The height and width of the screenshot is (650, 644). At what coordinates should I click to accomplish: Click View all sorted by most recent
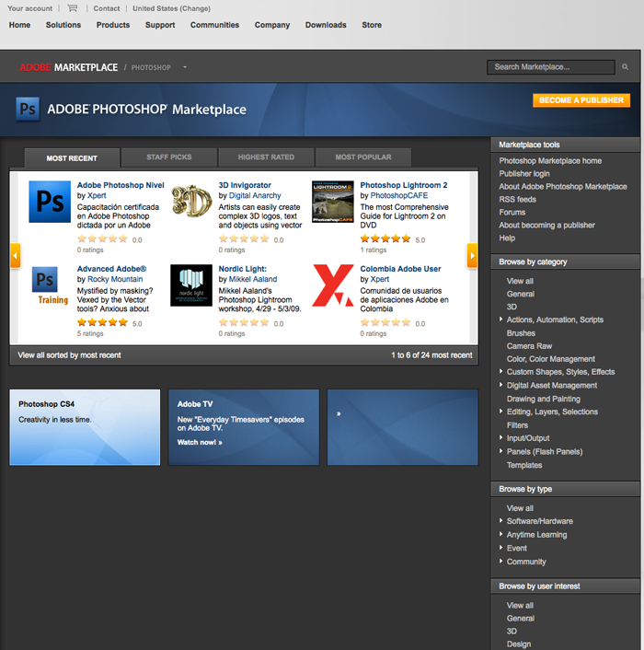point(70,355)
